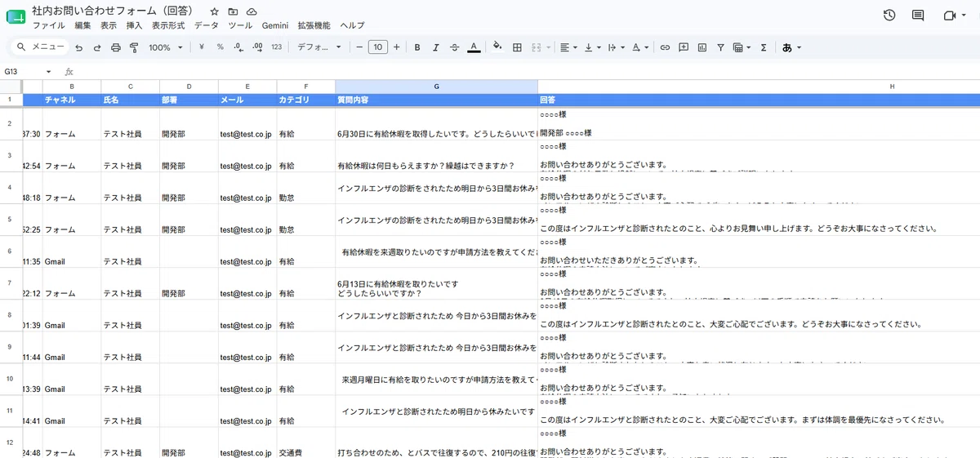
Task: Open horizontal align dropdown
Action: coord(568,47)
